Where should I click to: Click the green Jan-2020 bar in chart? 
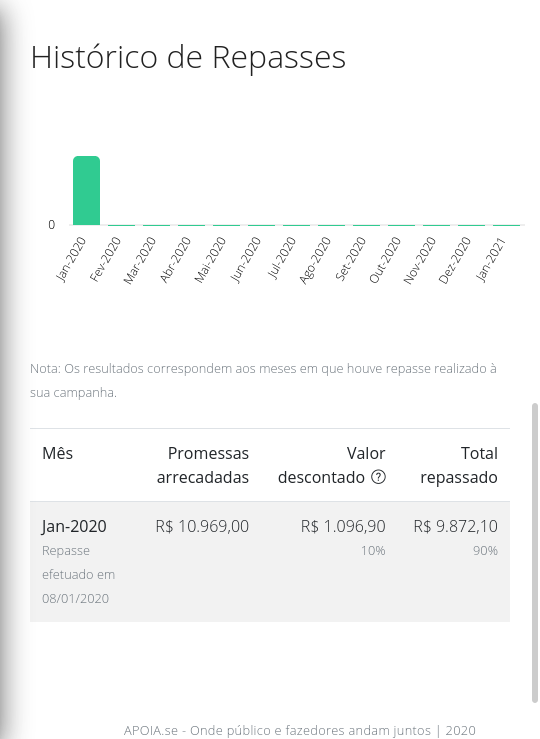pyautogui.click(x=86, y=190)
